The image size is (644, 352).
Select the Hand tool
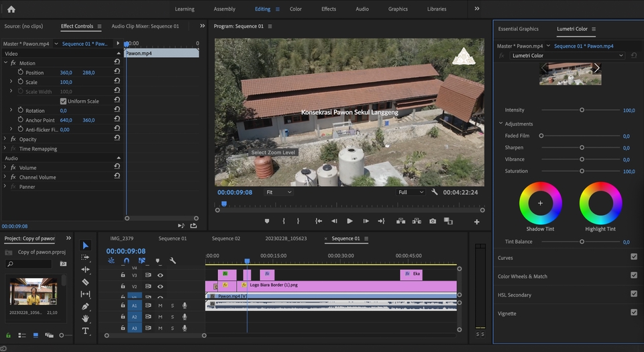(x=85, y=318)
